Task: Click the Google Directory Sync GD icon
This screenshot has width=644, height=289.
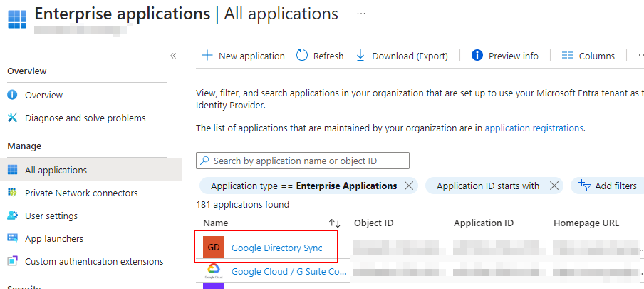Action: tap(212, 248)
